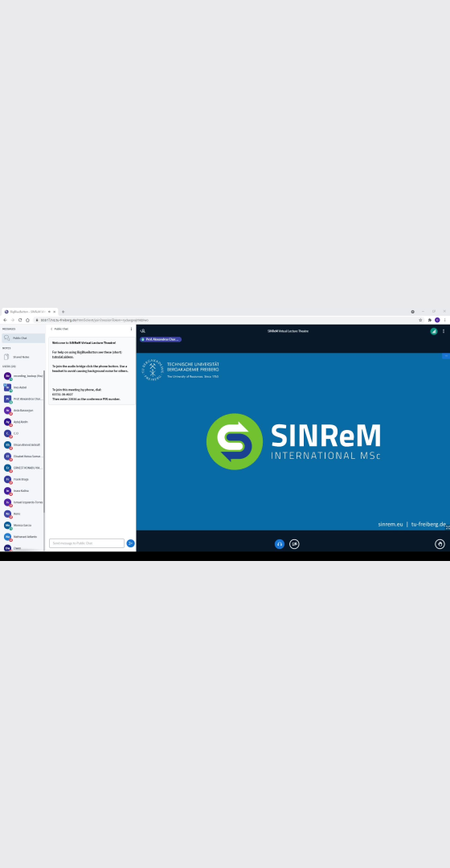Select user Ines Aubel in the list

pos(22,387)
